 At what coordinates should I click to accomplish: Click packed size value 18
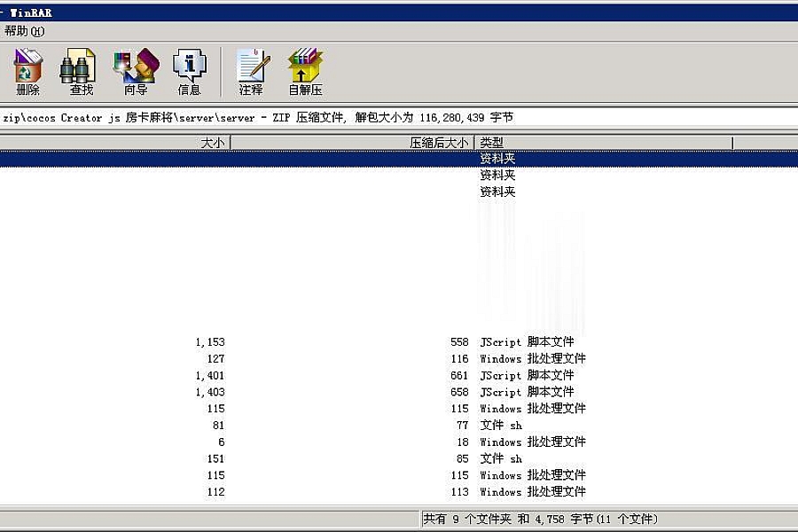pyautogui.click(x=462, y=442)
